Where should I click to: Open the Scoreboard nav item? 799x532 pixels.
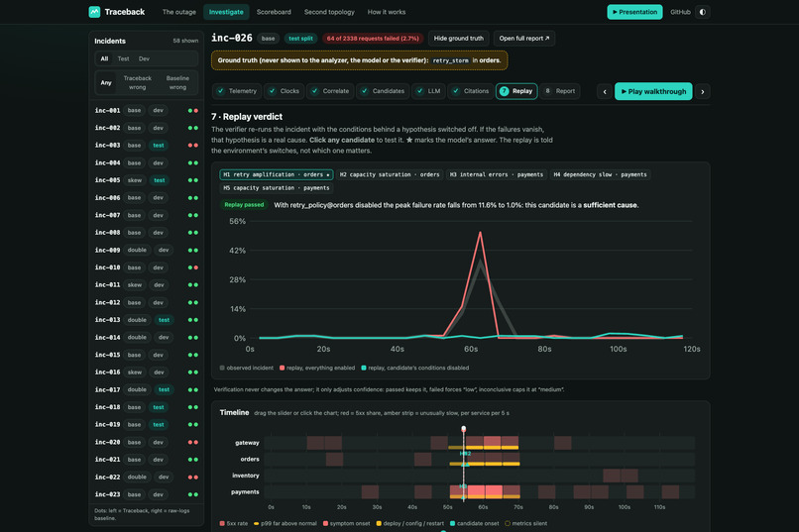click(x=274, y=12)
